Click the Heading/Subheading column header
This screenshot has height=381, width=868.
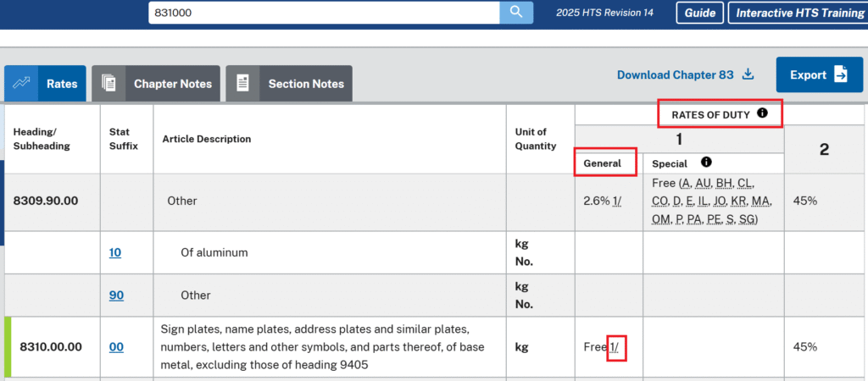click(x=42, y=139)
